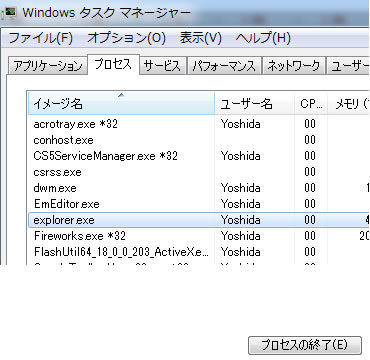Sort by CPU column header
This screenshot has width=370, height=360.
point(311,104)
